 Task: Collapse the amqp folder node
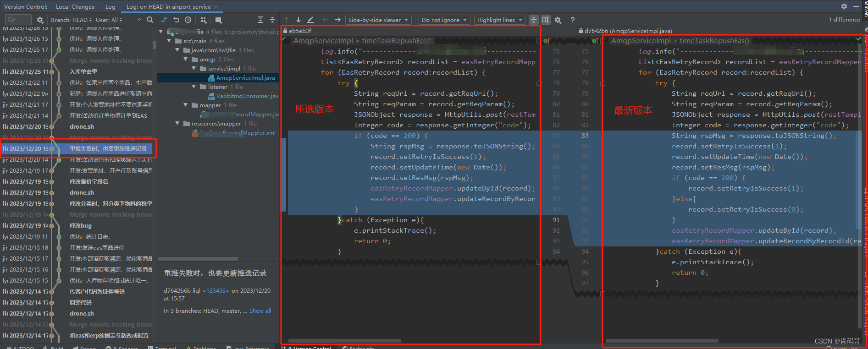pos(186,60)
